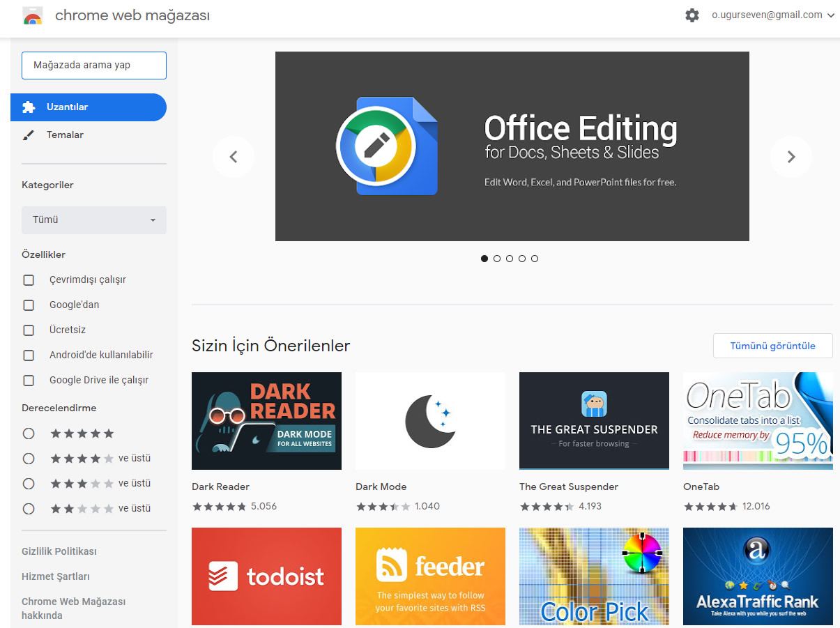
Task: Click the Tümünü görüntüle button
Action: click(x=772, y=346)
